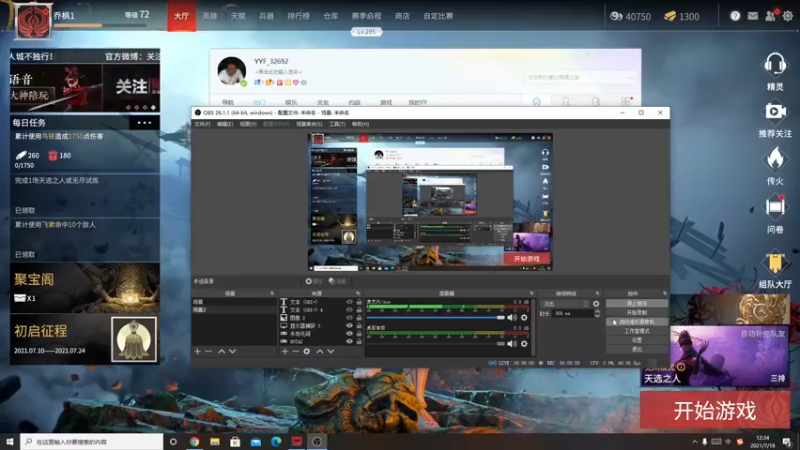Mute the 桌面音频 speaker icon
The width and height of the screenshot is (800, 450).
tap(512, 344)
